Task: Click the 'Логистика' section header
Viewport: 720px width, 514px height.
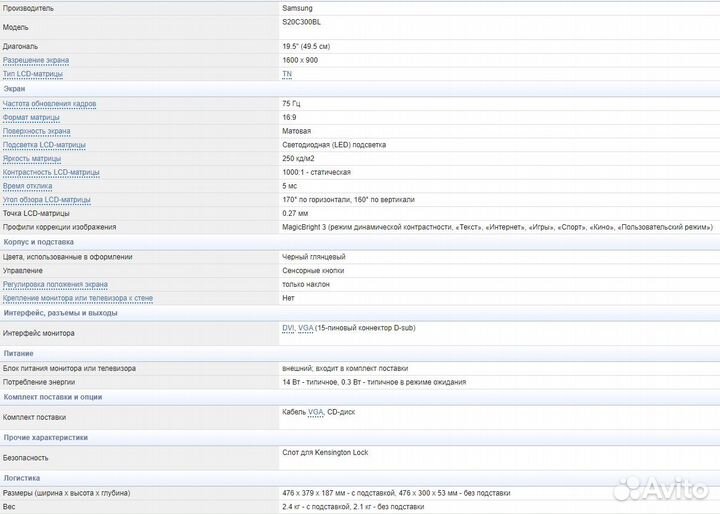Action: [22, 478]
